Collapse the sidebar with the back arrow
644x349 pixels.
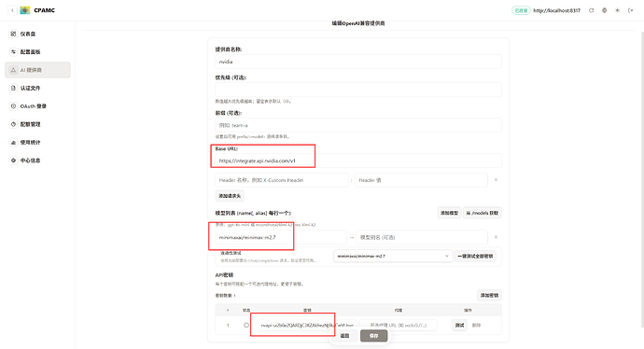pos(12,10)
